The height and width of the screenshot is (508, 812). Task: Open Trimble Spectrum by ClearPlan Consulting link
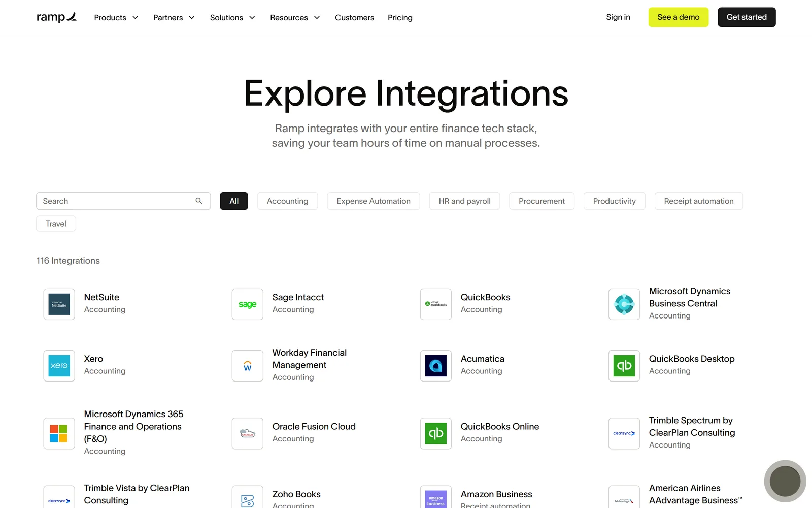point(691,426)
